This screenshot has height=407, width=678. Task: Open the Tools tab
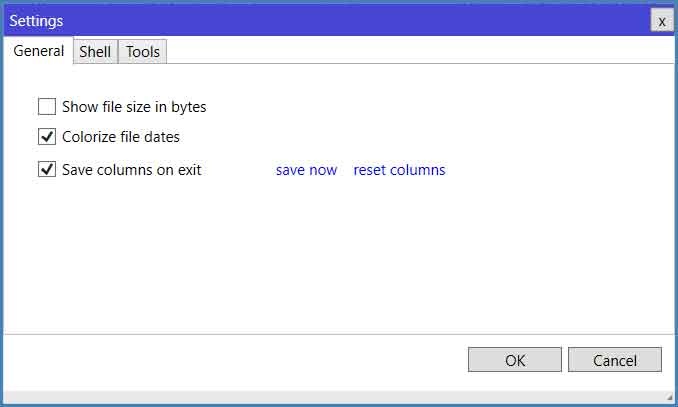[143, 51]
